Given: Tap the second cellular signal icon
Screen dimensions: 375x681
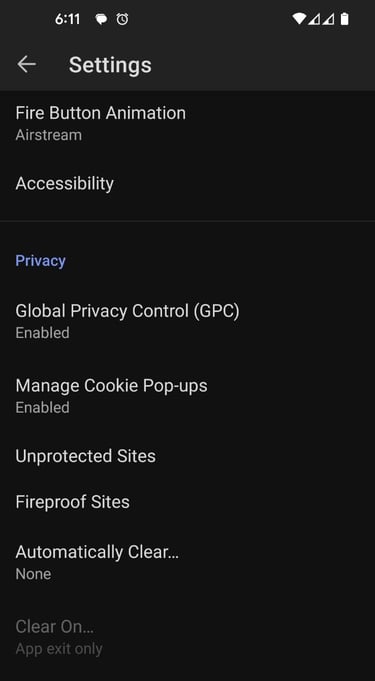Looking at the screenshot, I should point(328,19).
